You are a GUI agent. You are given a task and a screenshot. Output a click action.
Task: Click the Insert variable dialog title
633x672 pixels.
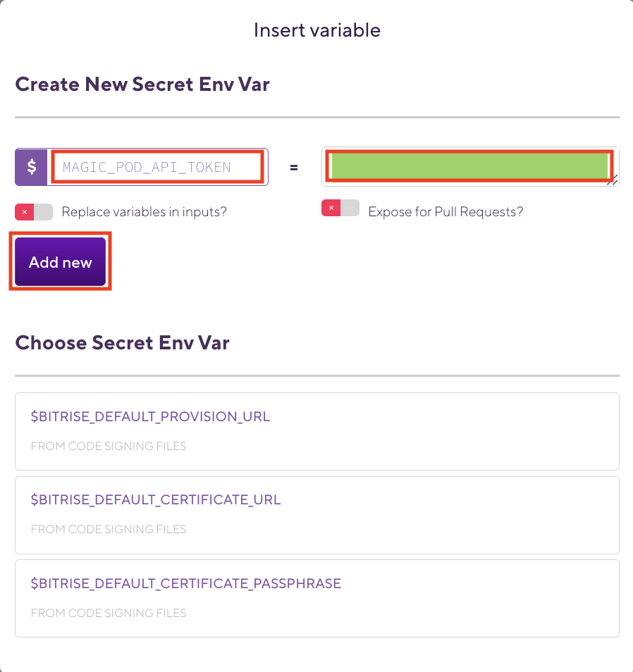(316, 30)
